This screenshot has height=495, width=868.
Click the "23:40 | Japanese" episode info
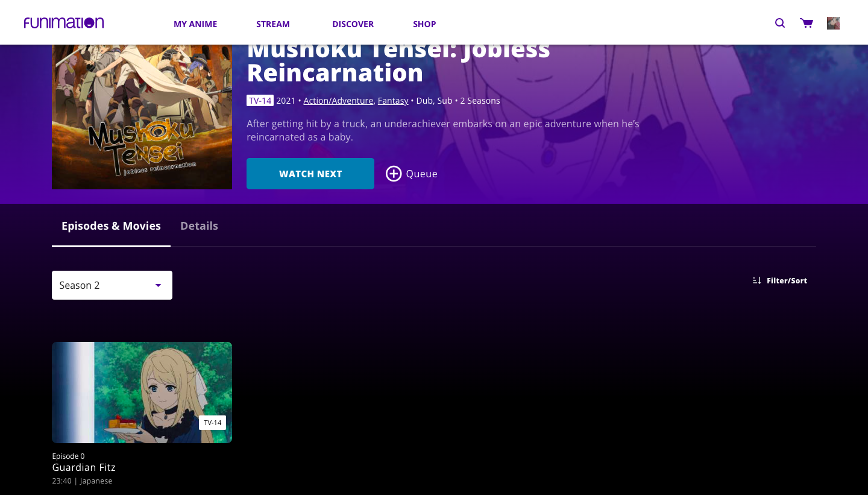point(83,481)
